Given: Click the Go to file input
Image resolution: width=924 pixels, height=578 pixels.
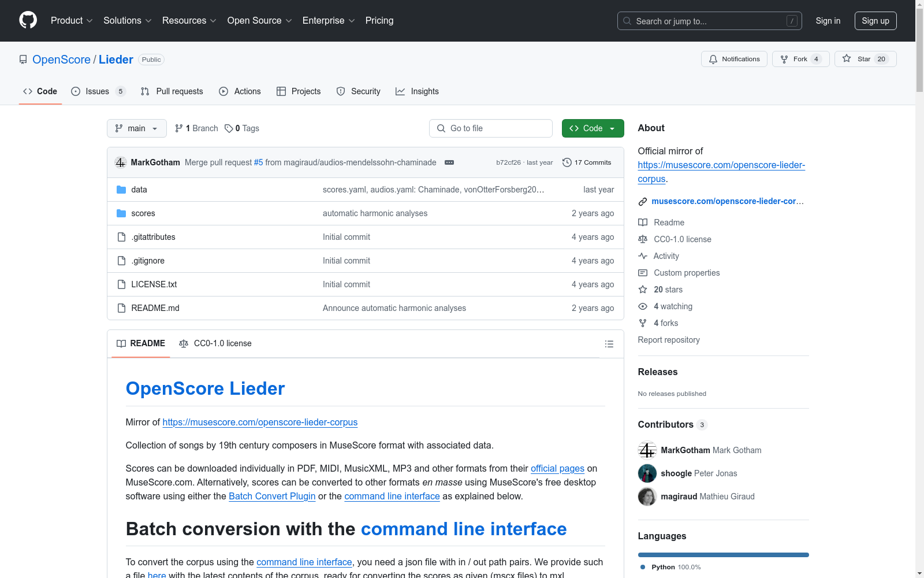Looking at the screenshot, I should tap(491, 128).
